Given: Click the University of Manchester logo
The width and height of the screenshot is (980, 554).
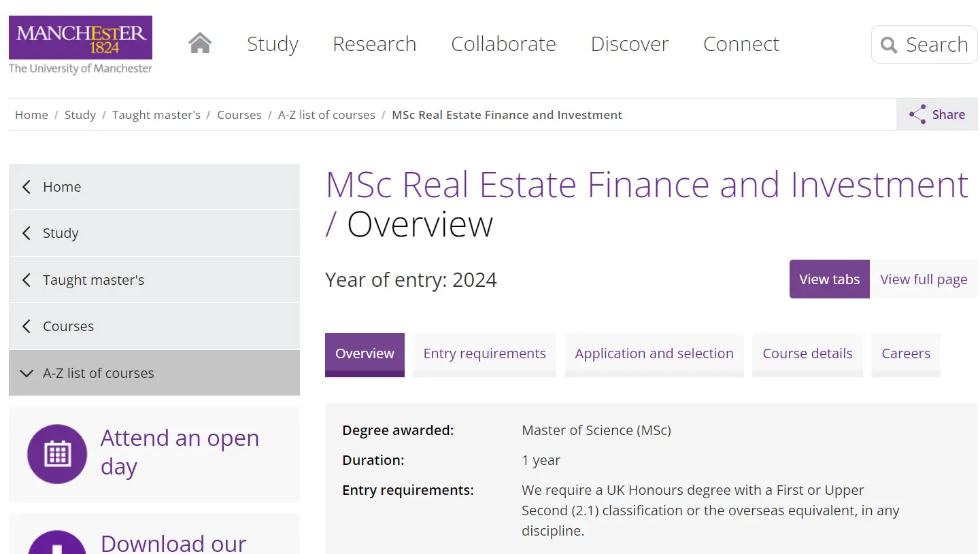Looking at the screenshot, I should (80, 45).
